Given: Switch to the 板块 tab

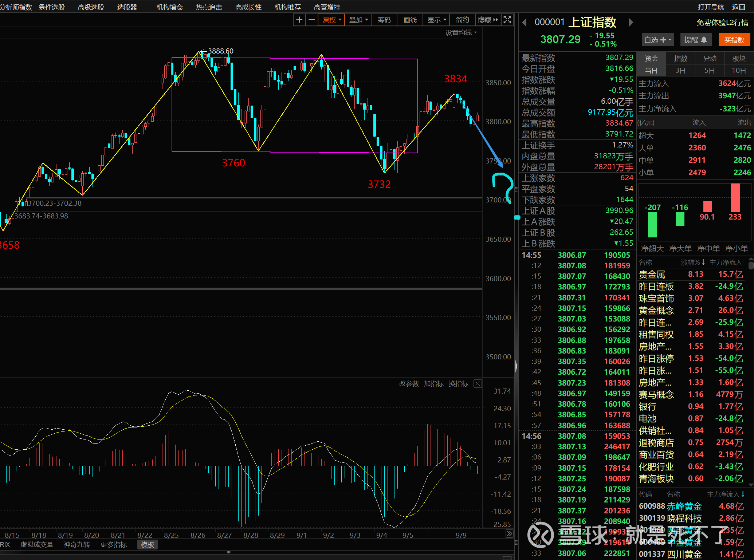Looking at the screenshot, I should point(739,59).
